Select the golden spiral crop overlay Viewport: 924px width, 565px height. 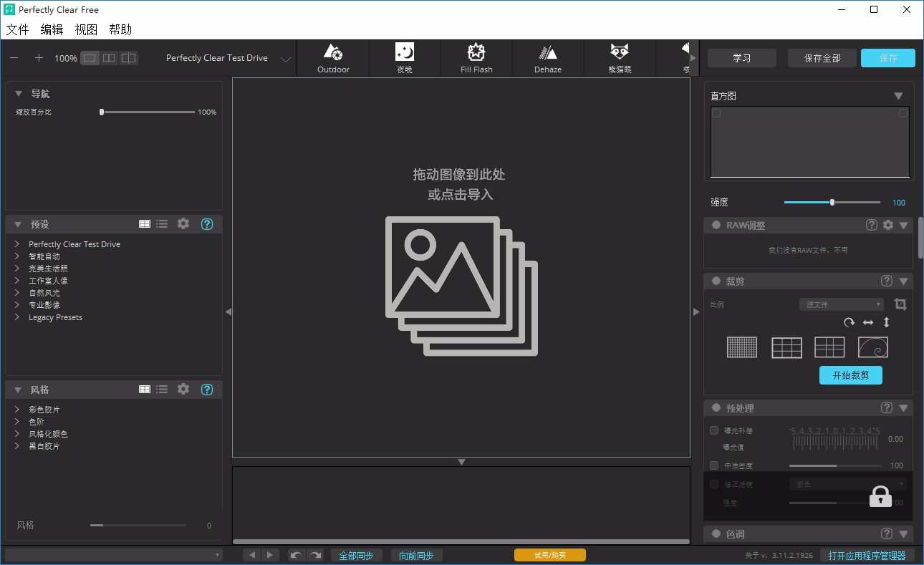point(873,347)
